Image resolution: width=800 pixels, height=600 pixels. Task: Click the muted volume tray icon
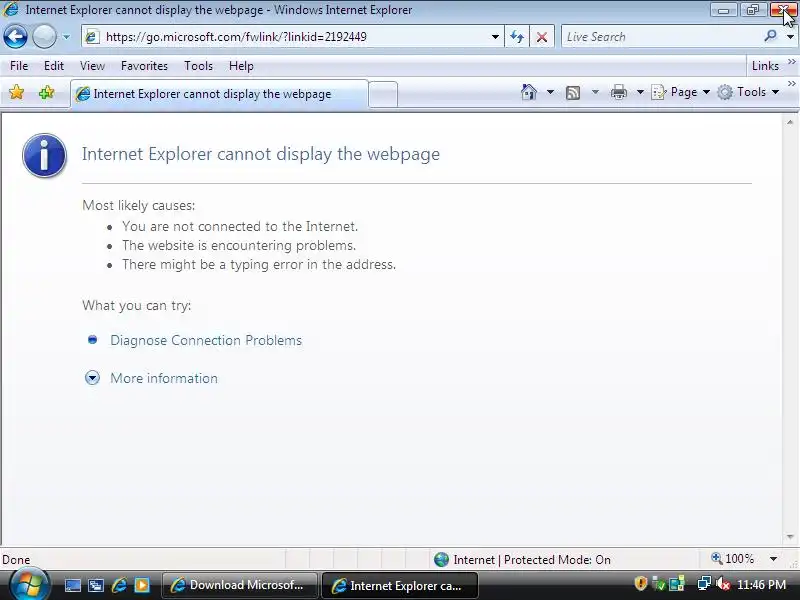click(722, 584)
